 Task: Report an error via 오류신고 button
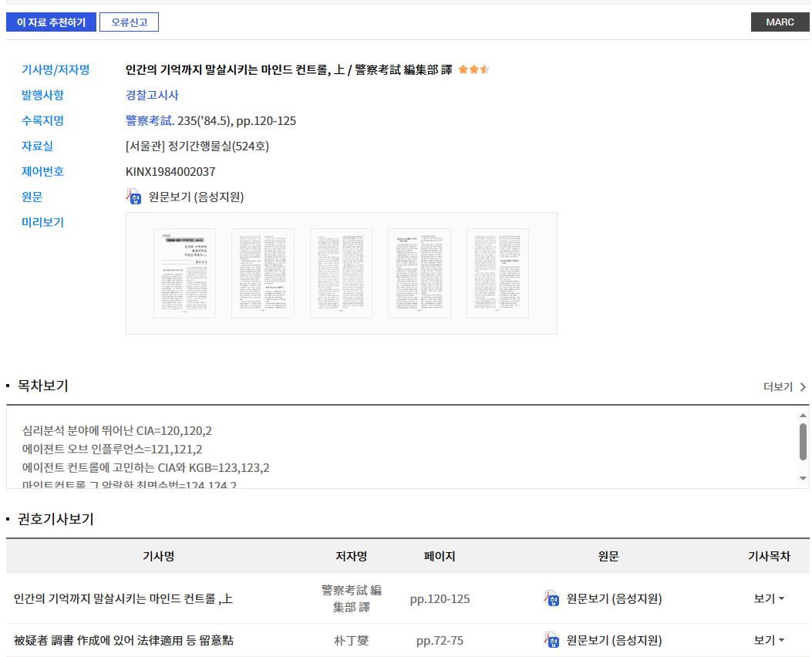[129, 22]
